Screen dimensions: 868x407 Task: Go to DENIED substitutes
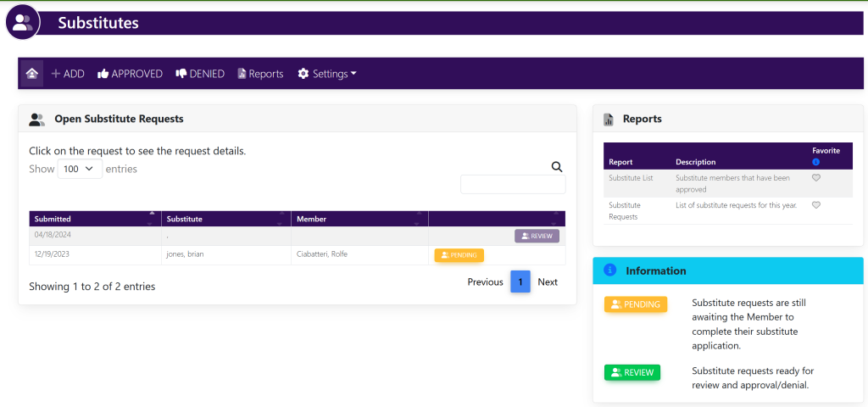200,74
